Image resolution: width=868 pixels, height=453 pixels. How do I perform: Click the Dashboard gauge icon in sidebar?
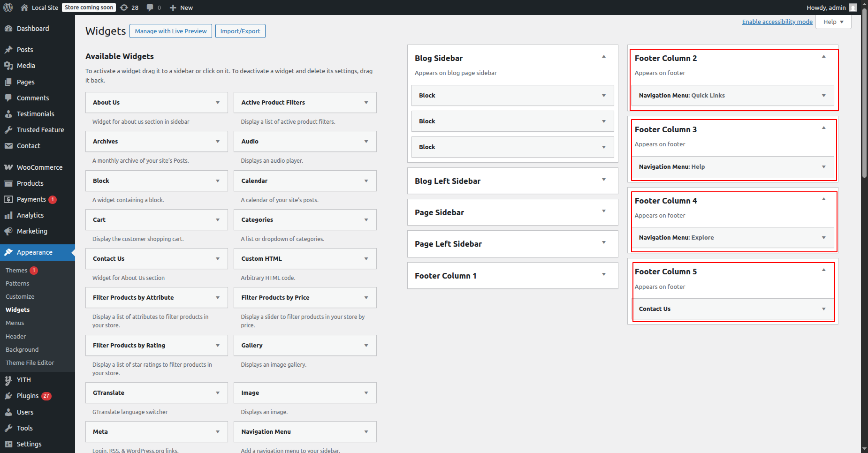click(x=8, y=29)
